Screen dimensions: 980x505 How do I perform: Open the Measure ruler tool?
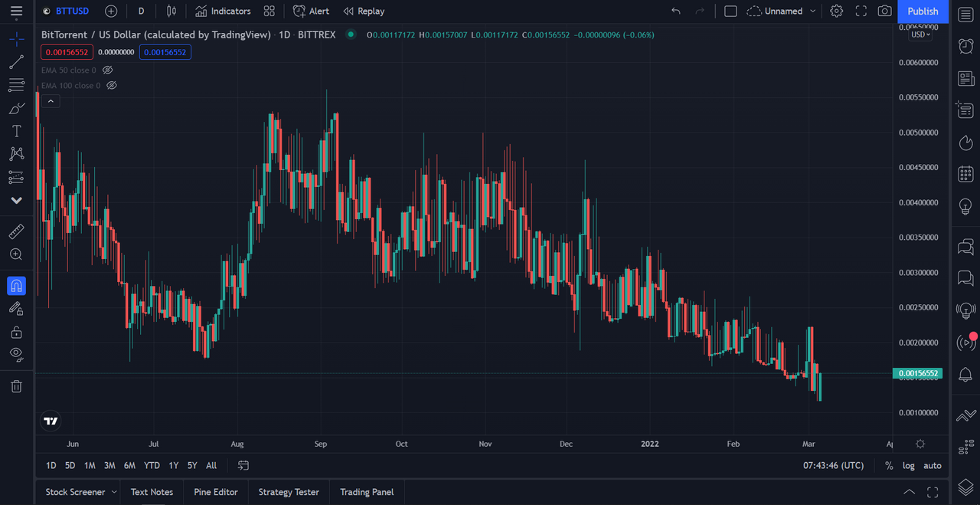point(16,231)
